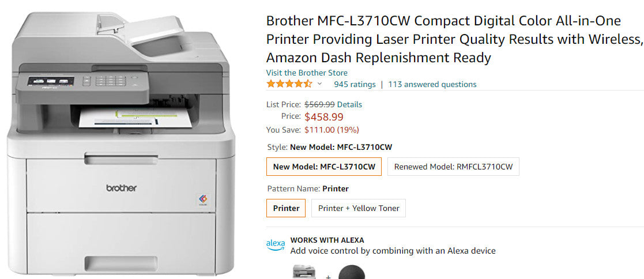Expand the ratings breakdown chevron

coord(319,84)
